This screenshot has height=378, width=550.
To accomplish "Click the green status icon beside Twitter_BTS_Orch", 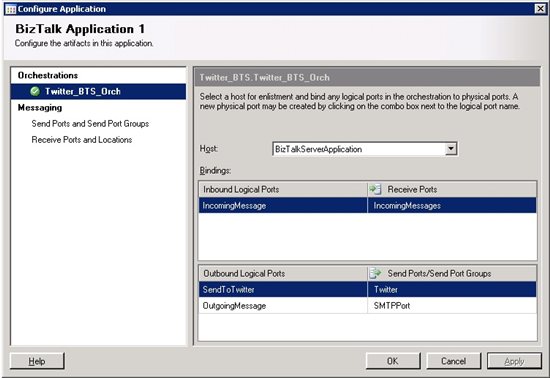I will coord(35,92).
